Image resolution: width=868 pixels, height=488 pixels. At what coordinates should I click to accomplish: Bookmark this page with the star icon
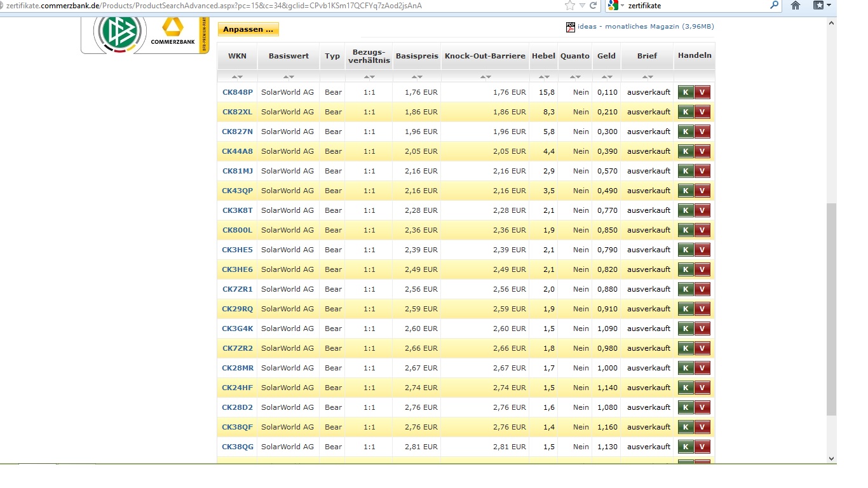pos(569,6)
